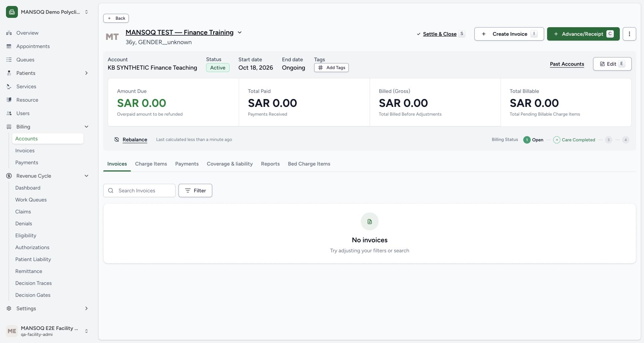Open the Past Accounts link
Screen dimensions: 644x343
click(x=567, y=64)
